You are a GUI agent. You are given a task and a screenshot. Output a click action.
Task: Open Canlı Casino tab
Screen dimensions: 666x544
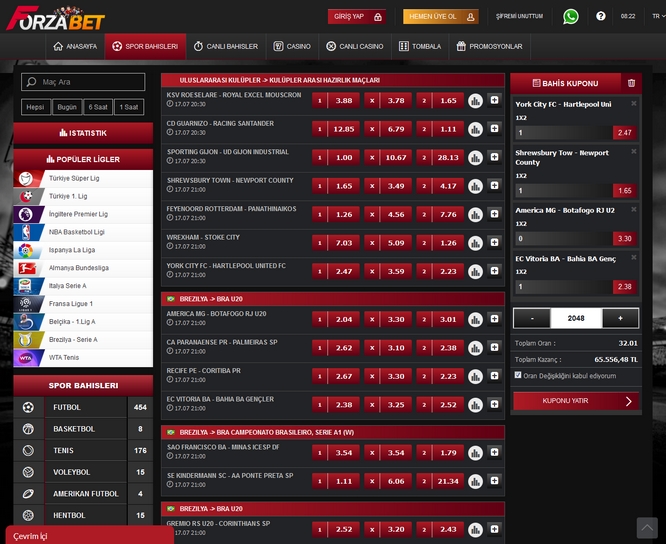(355, 46)
